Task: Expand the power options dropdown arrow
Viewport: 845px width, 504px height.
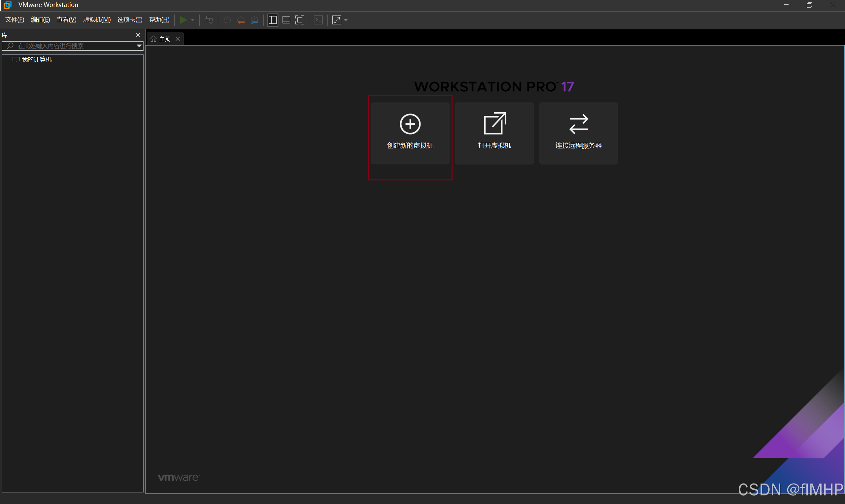Action: click(x=193, y=20)
